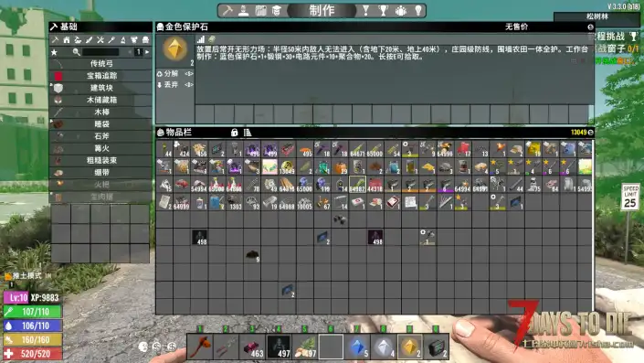Open the challenges trophy tab
The width and height of the screenshot is (644, 363).
pos(383,11)
